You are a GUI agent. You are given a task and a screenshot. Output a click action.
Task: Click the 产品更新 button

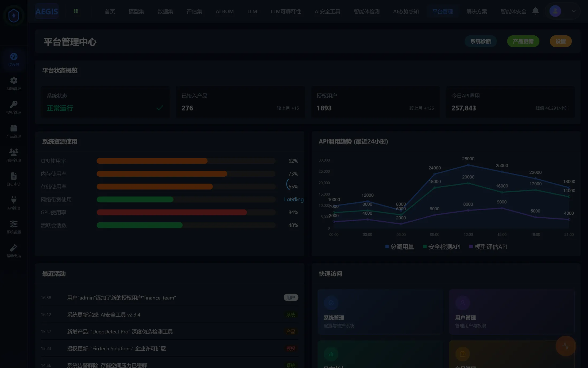pos(523,41)
